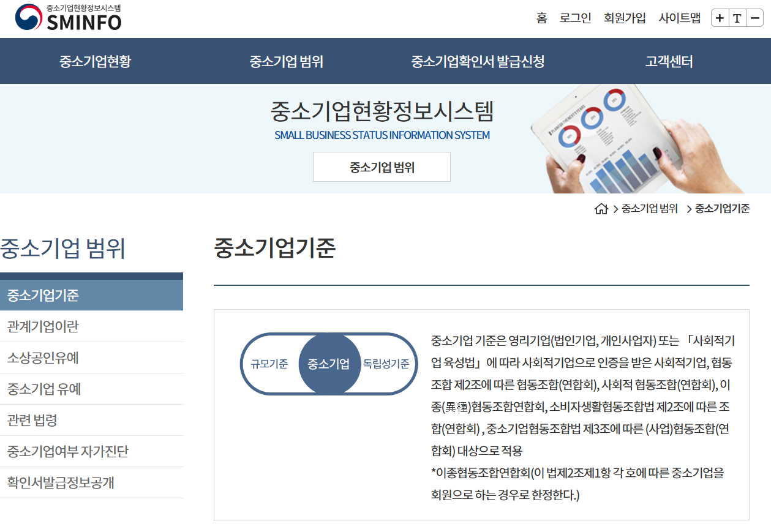Click 사이트맵 in the top bar
771x532 pixels.
point(679,18)
